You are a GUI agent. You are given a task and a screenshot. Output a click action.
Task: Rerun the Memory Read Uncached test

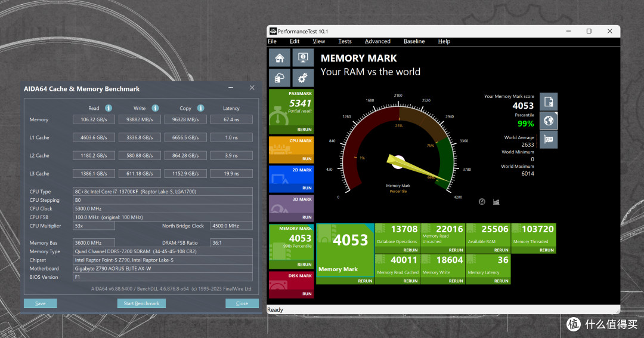point(456,250)
